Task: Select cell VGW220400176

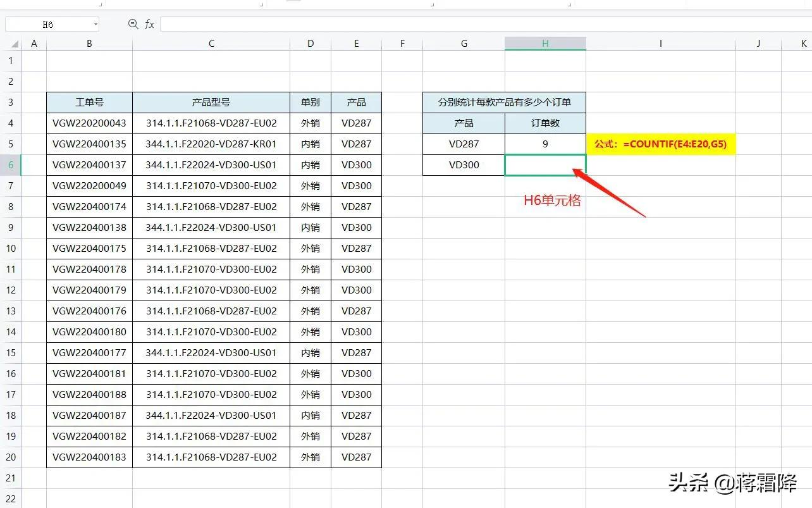Action: pos(90,311)
